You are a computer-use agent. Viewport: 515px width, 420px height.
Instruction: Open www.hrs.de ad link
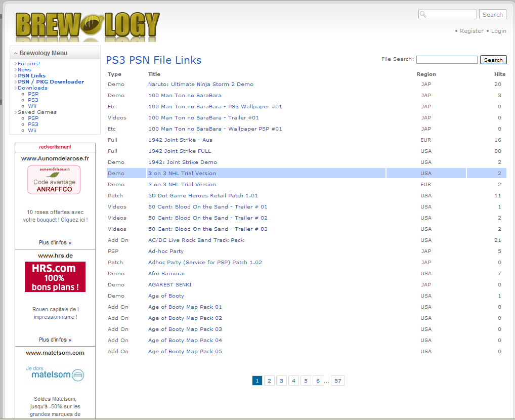[55, 256]
